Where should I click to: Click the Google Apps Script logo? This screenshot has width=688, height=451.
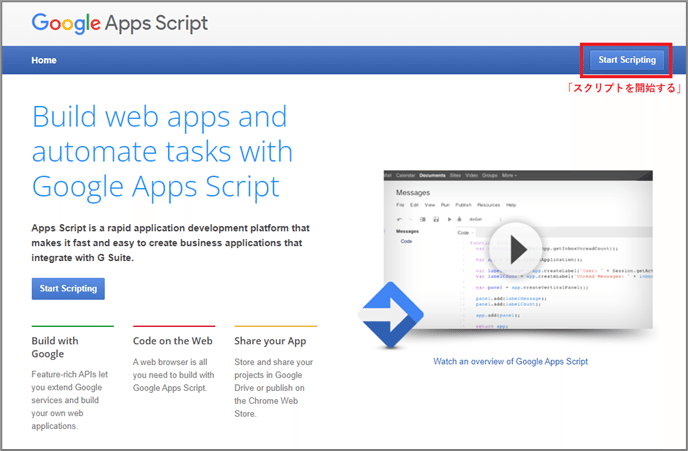point(119,23)
